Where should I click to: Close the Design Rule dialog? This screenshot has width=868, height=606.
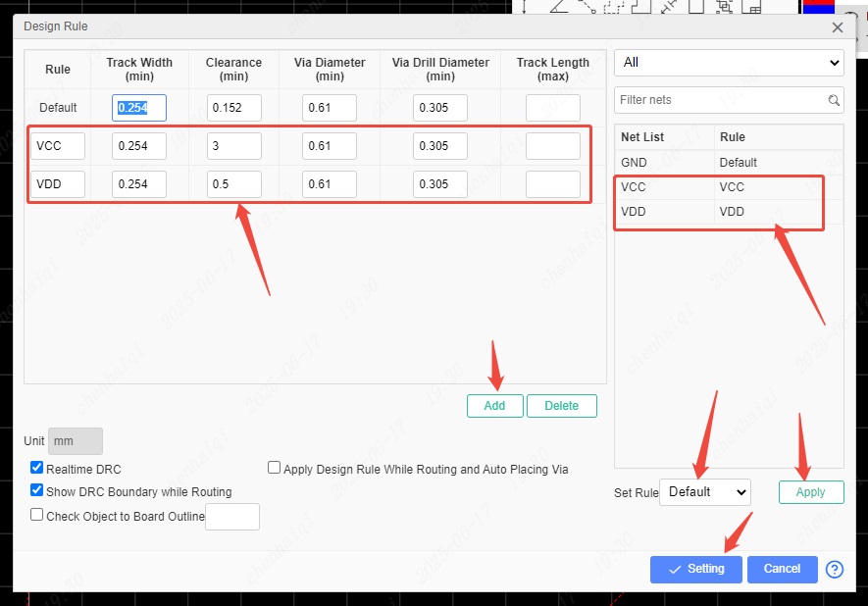click(x=836, y=28)
